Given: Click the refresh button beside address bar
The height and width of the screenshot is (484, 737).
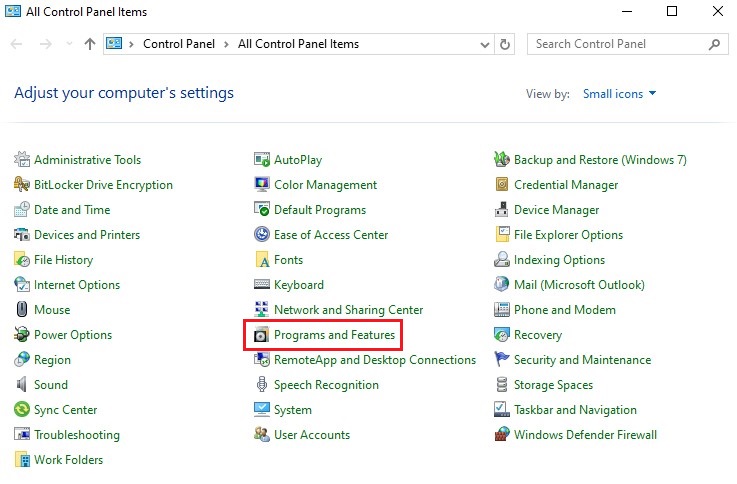Looking at the screenshot, I should (x=505, y=44).
